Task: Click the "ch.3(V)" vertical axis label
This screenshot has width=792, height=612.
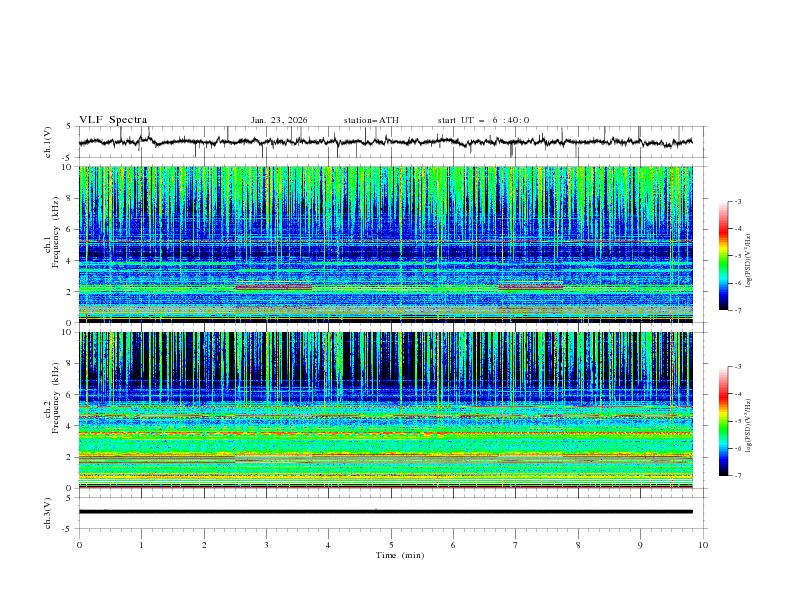Action: click(48, 513)
